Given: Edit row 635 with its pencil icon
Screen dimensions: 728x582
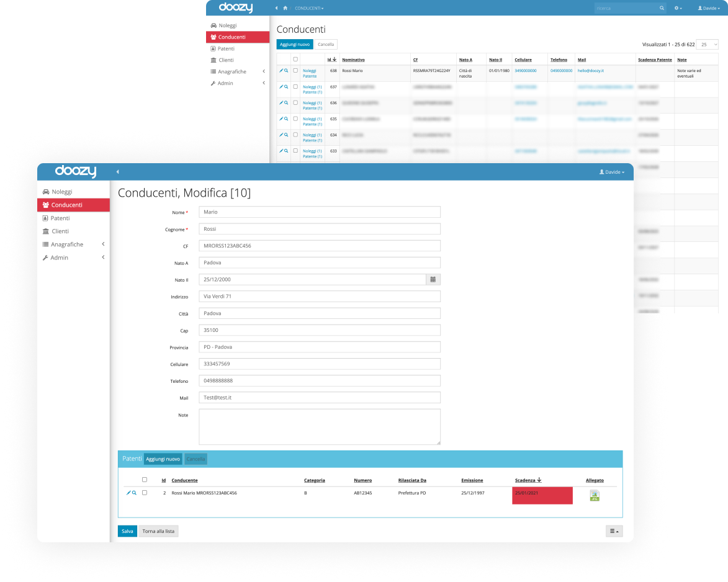Looking at the screenshot, I should coord(281,119).
